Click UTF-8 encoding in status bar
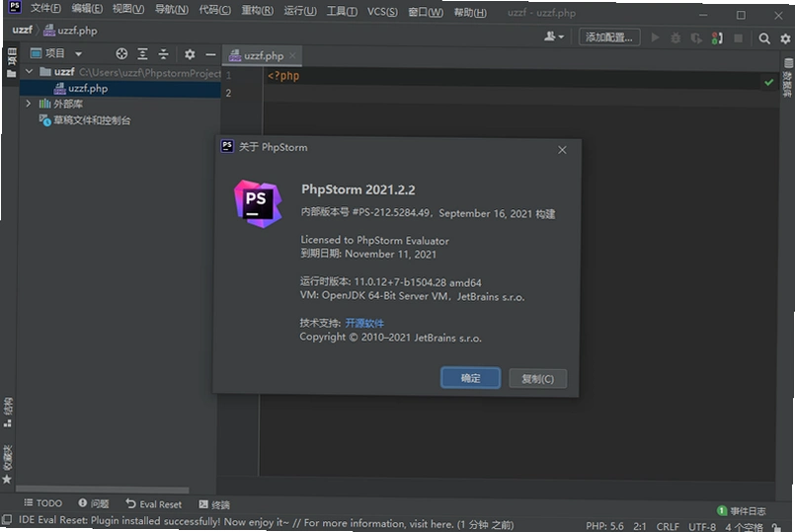This screenshot has width=795, height=532. pos(702,527)
